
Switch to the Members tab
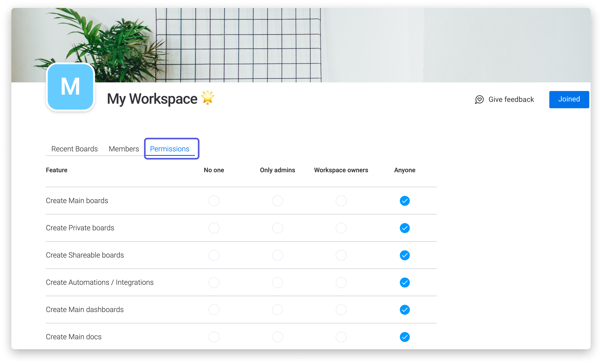click(x=124, y=149)
